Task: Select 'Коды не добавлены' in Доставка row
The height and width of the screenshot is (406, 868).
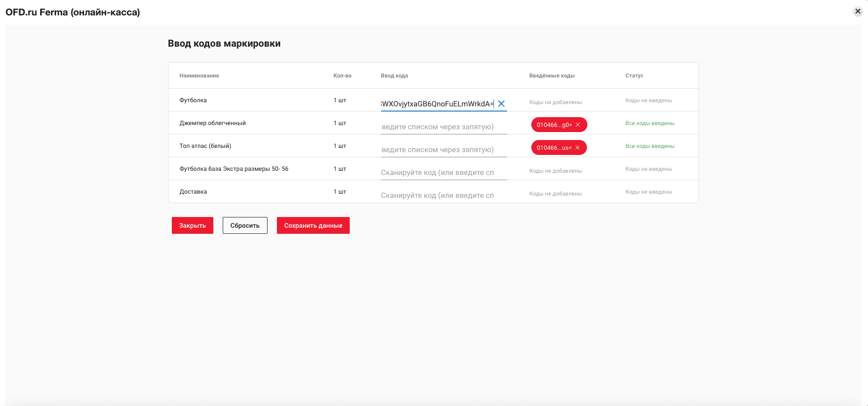Action: point(556,194)
